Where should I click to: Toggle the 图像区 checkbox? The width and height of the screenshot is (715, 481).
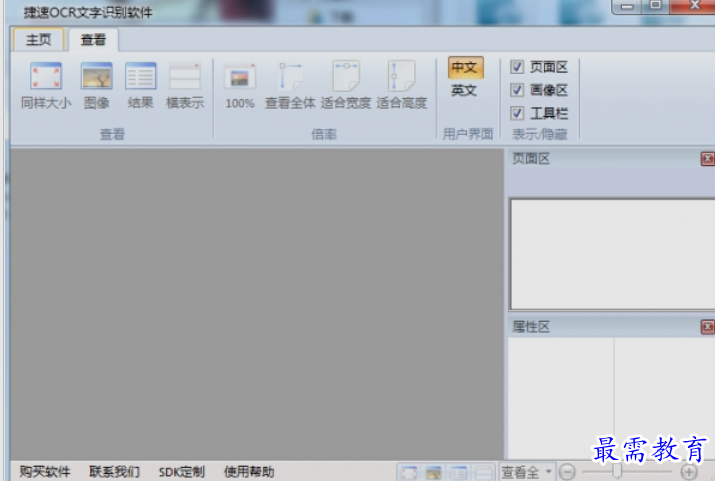coord(517,90)
